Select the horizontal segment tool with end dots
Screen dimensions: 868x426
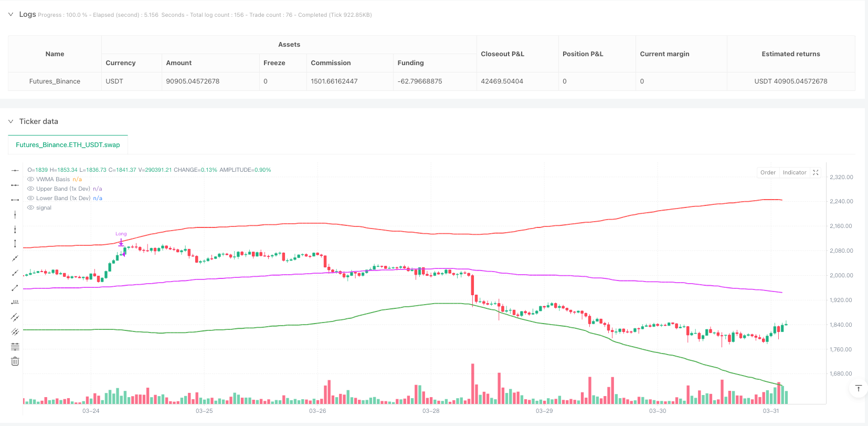[15, 200]
